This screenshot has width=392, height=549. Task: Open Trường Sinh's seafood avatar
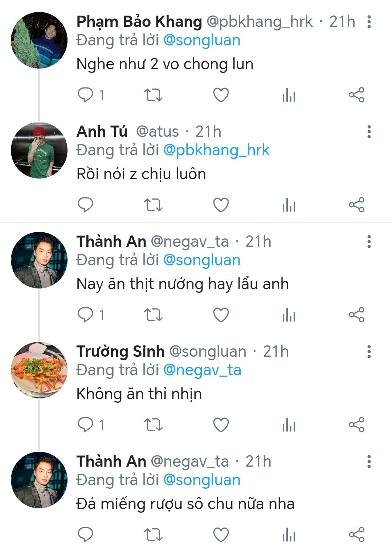tap(39, 370)
